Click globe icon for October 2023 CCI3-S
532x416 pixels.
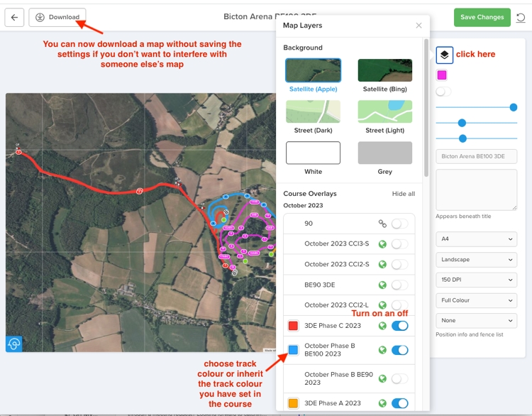tap(382, 244)
